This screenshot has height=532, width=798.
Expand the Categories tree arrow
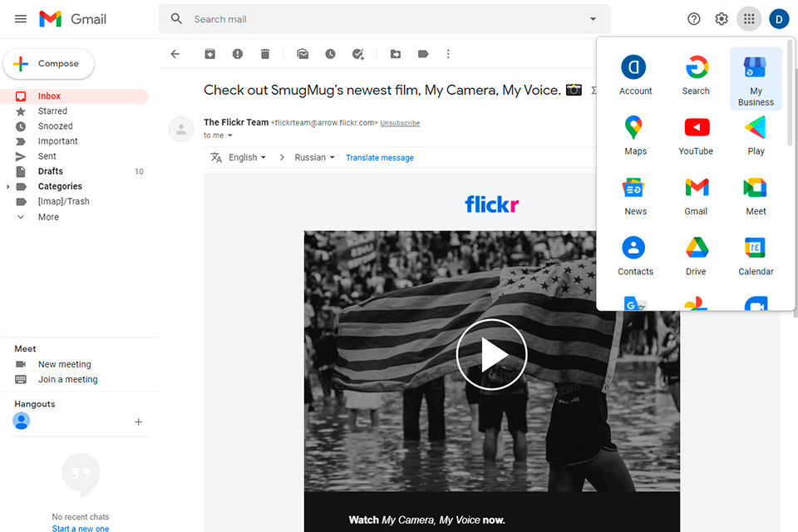point(7,187)
